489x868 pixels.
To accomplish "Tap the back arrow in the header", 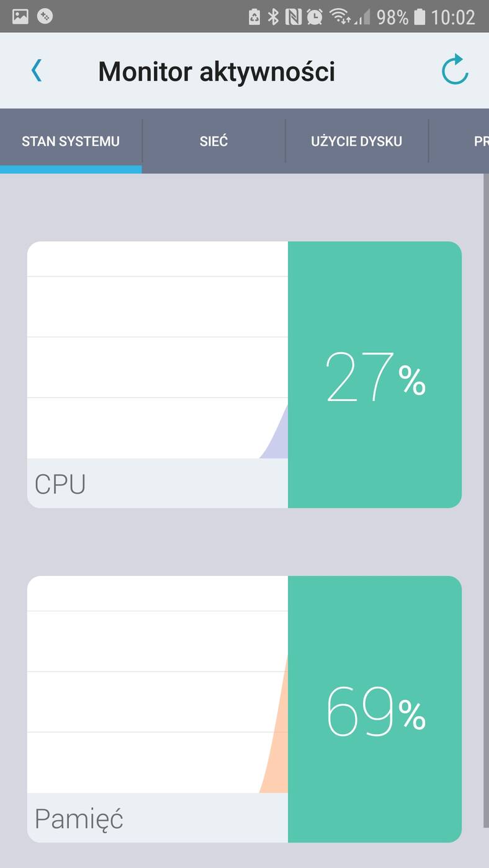I will (x=37, y=71).
